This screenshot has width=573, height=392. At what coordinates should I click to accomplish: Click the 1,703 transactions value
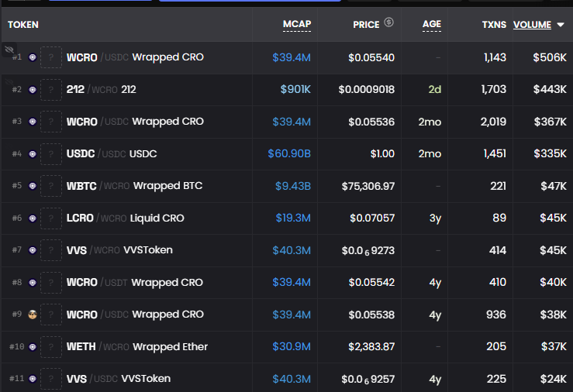(x=494, y=89)
